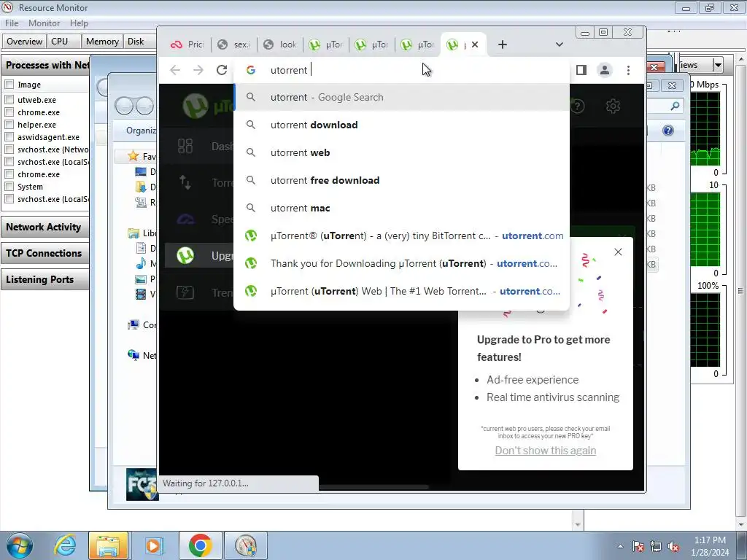Open a new Chrome tab
This screenshot has width=747, height=560.
coord(502,44)
